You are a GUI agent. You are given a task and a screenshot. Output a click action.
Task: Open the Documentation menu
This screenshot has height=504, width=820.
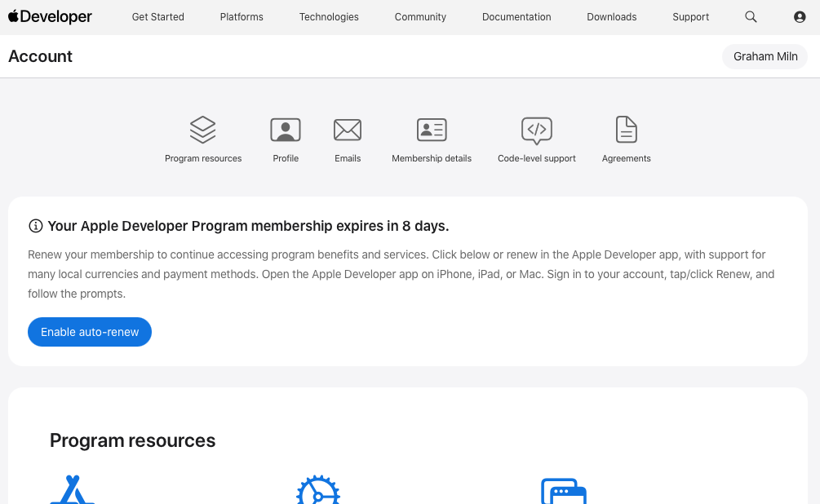[x=516, y=17]
